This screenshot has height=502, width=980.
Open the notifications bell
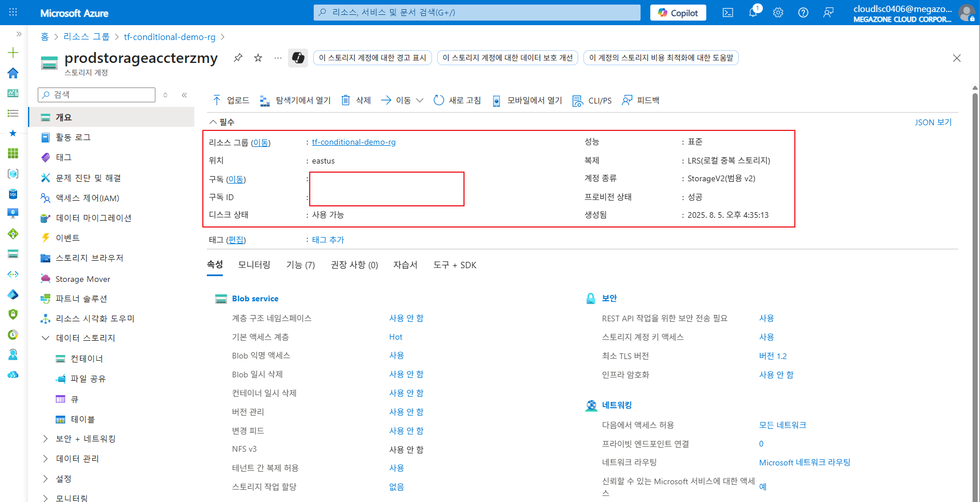(753, 13)
